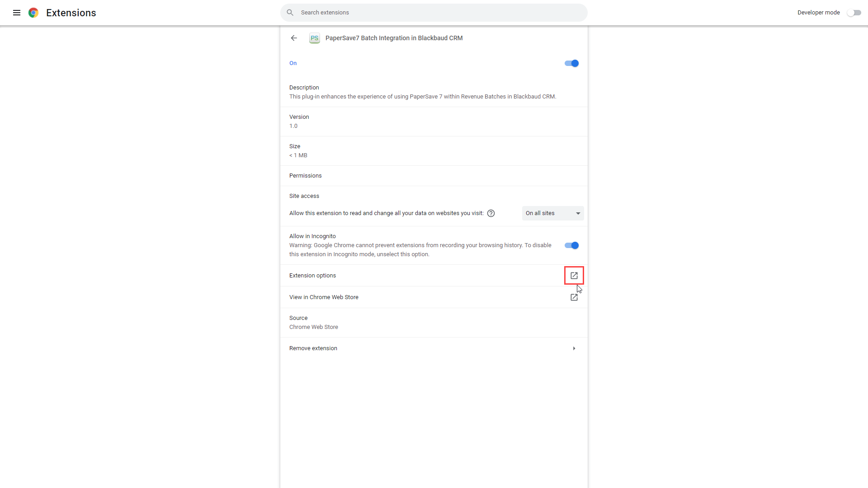
Task: Click the site access help question icon
Action: tap(491, 213)
